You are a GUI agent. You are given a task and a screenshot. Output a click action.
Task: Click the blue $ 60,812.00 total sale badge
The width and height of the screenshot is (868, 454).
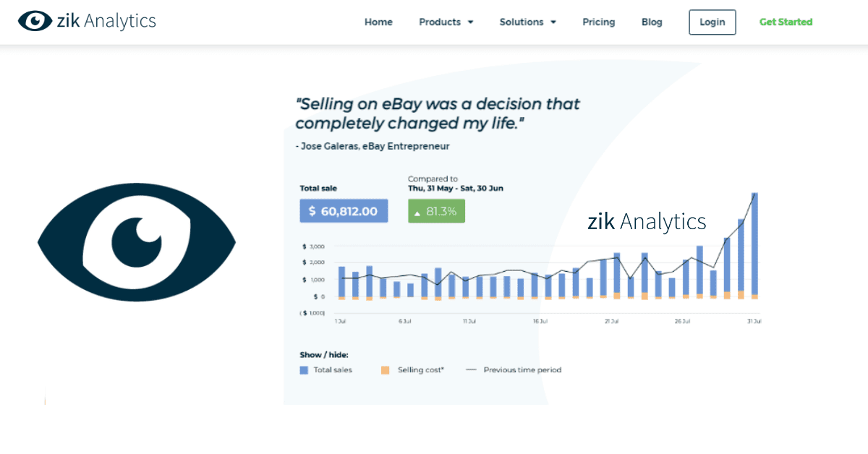[x=344, y=211]
